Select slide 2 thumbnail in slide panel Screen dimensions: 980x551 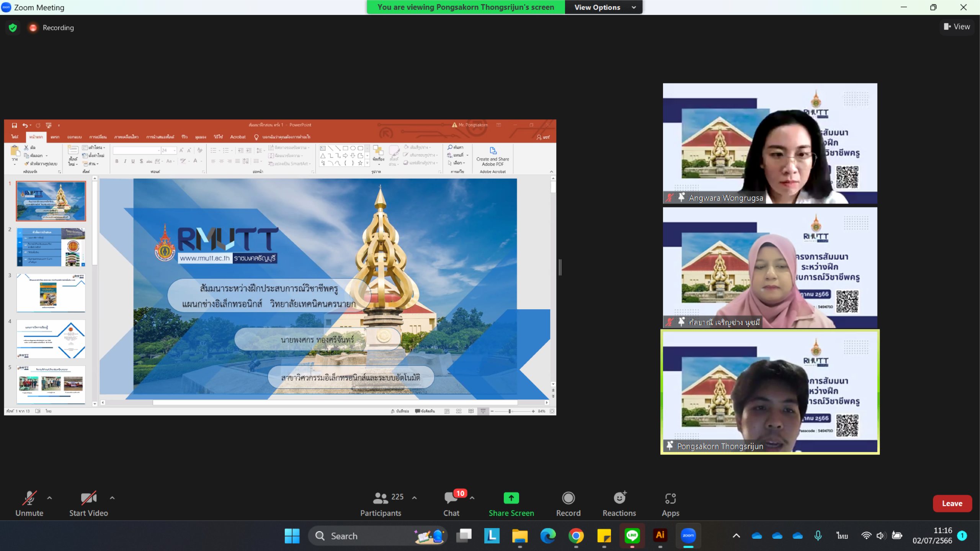(51, 247)
